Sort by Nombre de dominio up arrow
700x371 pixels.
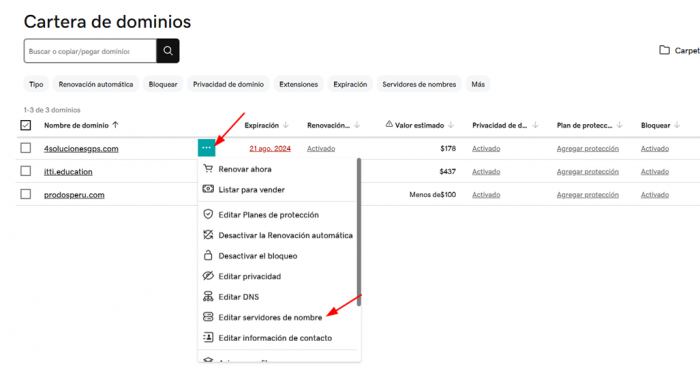(116, 125)
